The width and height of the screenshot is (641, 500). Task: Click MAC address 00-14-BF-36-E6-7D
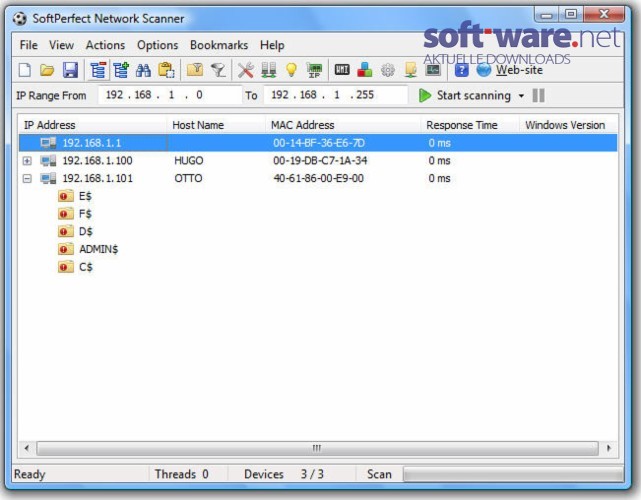(318, 143)
